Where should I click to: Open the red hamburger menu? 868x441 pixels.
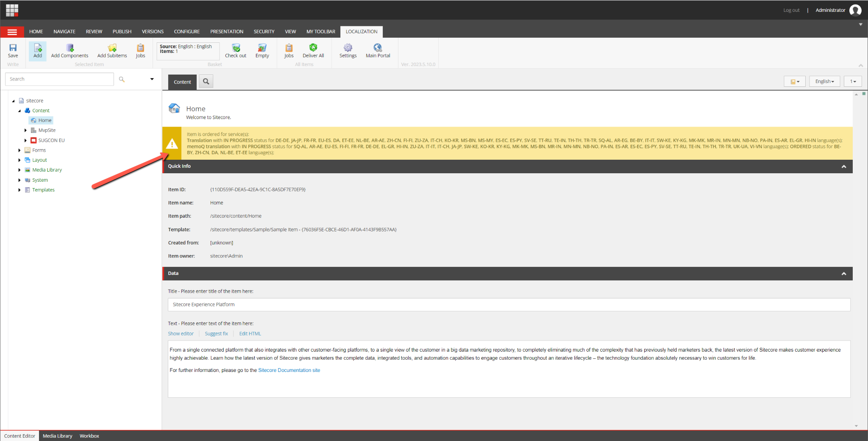click(x=12, y=32)
